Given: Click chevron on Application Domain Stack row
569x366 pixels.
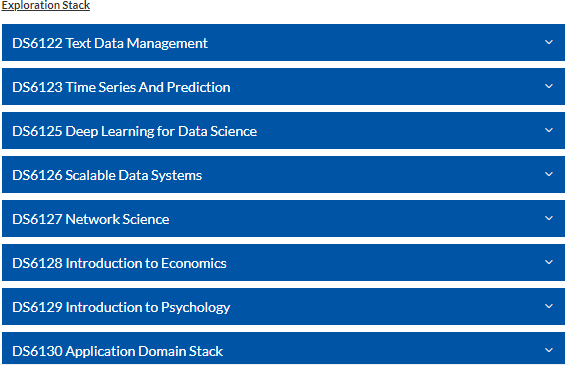Looking at the screenshot, I should tap(549, 350).
